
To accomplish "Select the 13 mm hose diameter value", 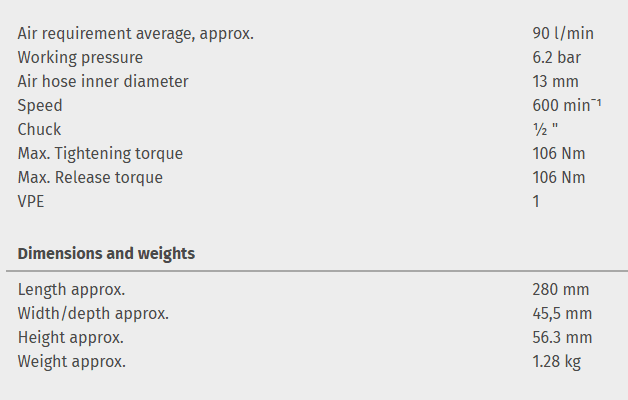I will [556, 81].
